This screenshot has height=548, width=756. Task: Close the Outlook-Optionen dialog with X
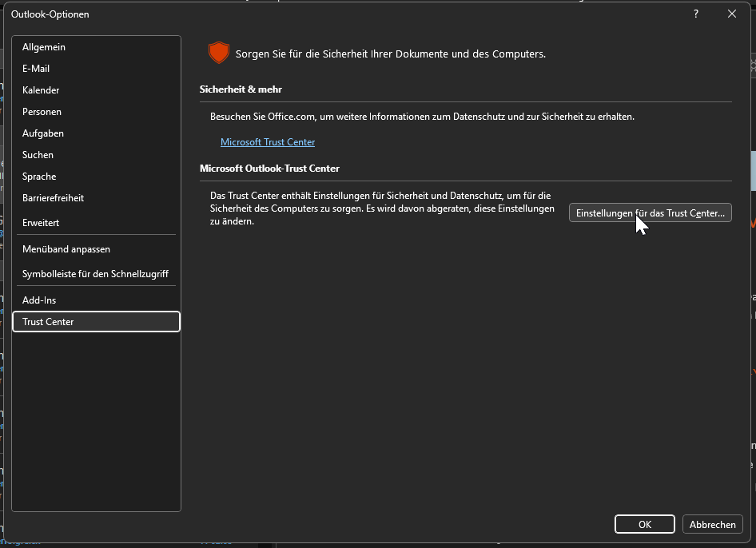(x=731, y=14)
